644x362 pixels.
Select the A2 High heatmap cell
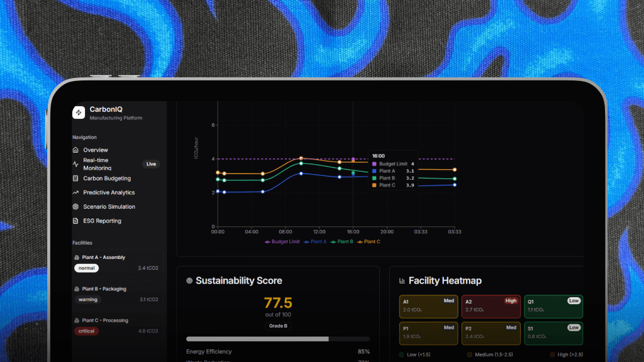pos(491,305)
